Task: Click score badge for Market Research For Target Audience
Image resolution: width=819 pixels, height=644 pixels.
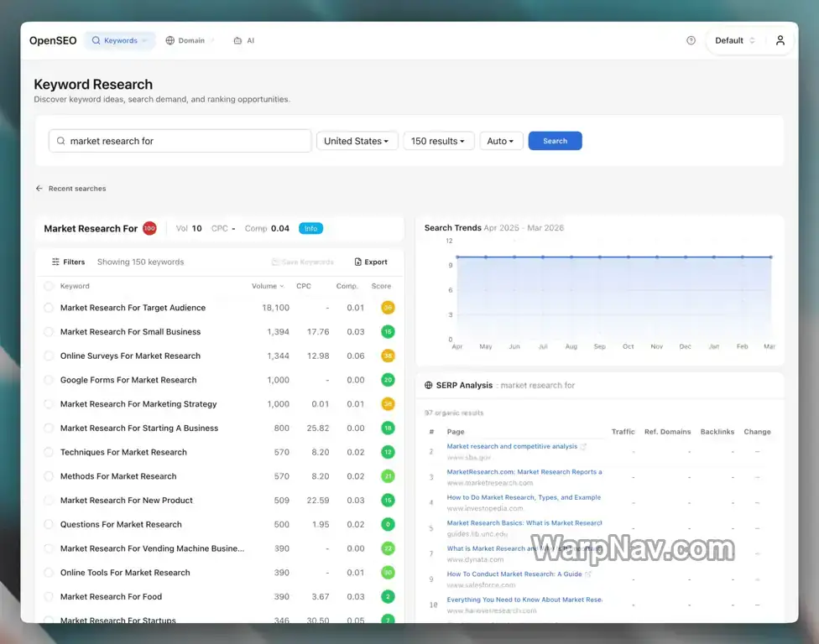Action: (388, 308)
